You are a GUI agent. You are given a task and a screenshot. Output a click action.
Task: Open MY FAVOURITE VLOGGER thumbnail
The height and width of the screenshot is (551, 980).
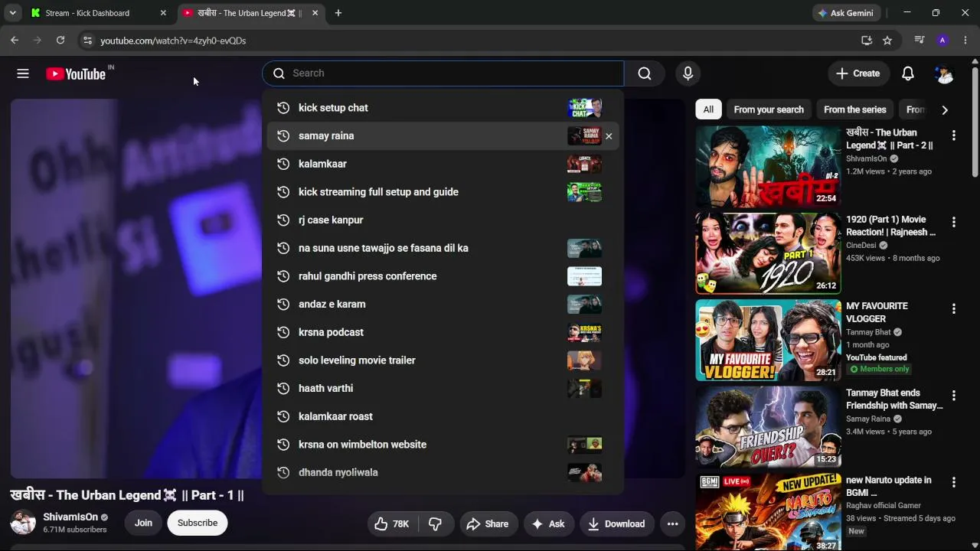(768, 340)
